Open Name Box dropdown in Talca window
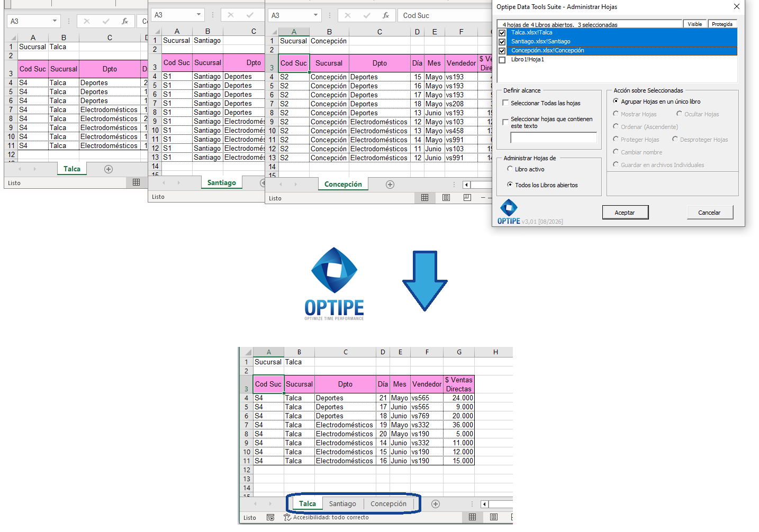This screenshot has width=759, height=532. [x=55, y=21]
